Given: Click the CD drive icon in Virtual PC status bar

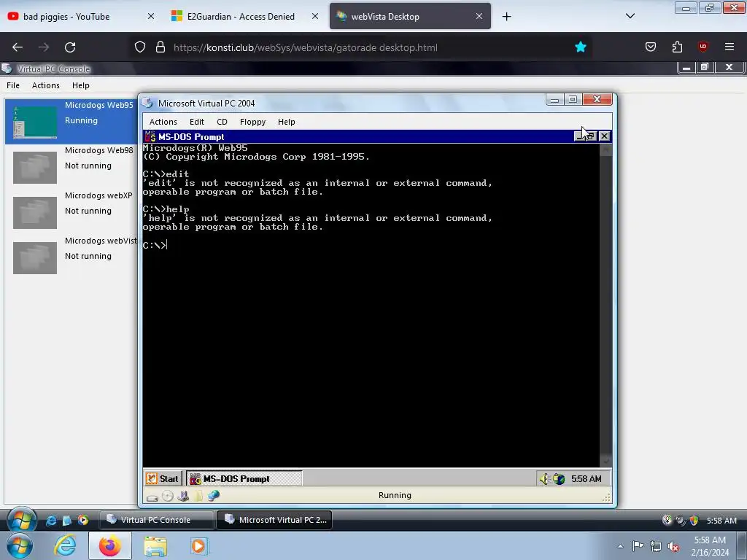Looking at the screenshot, I should [x=168, y=496].
